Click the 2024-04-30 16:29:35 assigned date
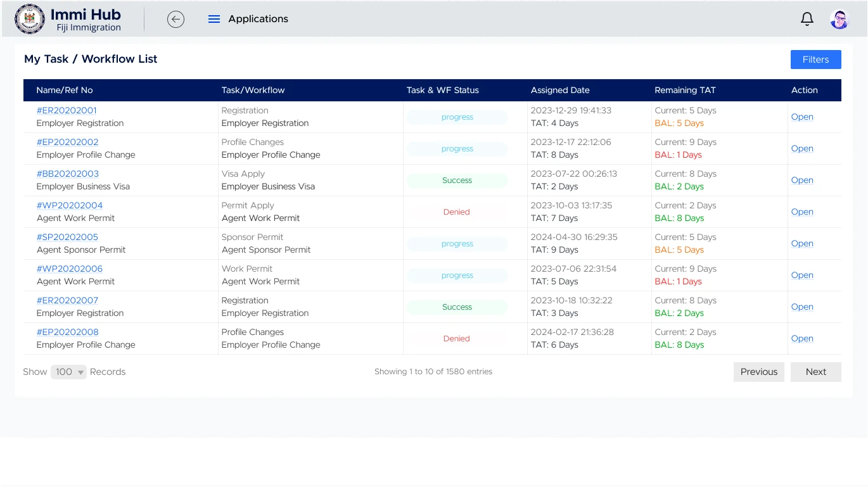 [574, 237]
